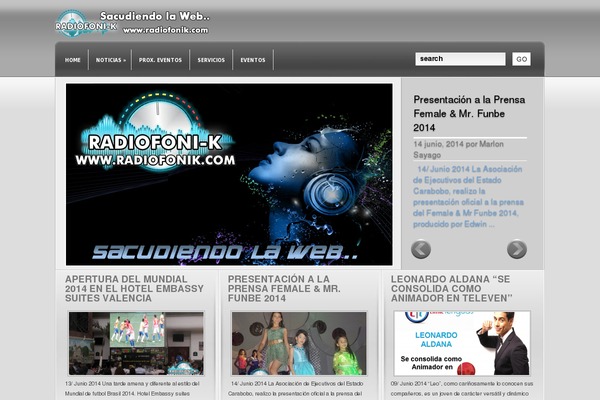Viewport: 600px width, 400px height.
Task: Open article Leonardo Aldana se consolida
Action: tap(452, 289)
